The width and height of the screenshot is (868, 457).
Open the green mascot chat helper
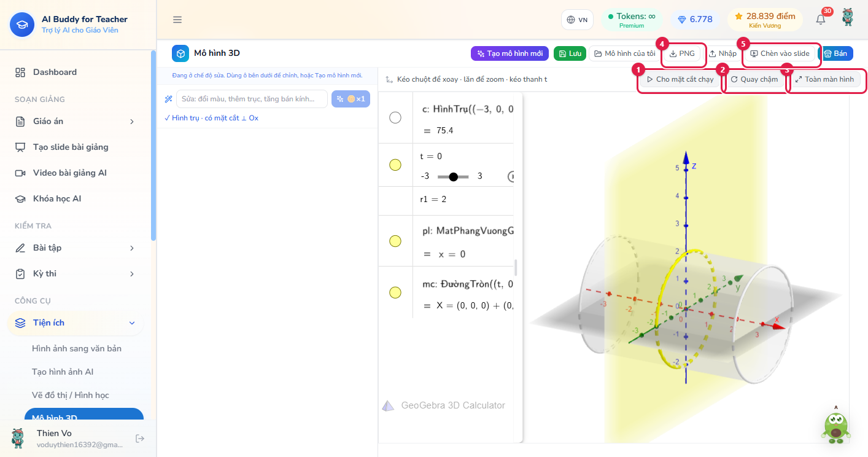pyautogui.click(x=836, y=426)
